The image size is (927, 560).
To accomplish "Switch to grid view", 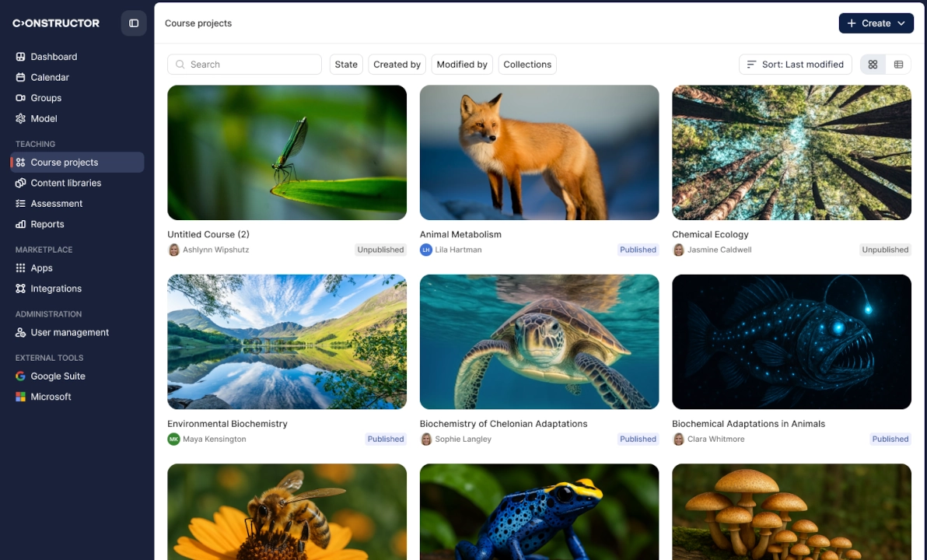I will point(873,65).
